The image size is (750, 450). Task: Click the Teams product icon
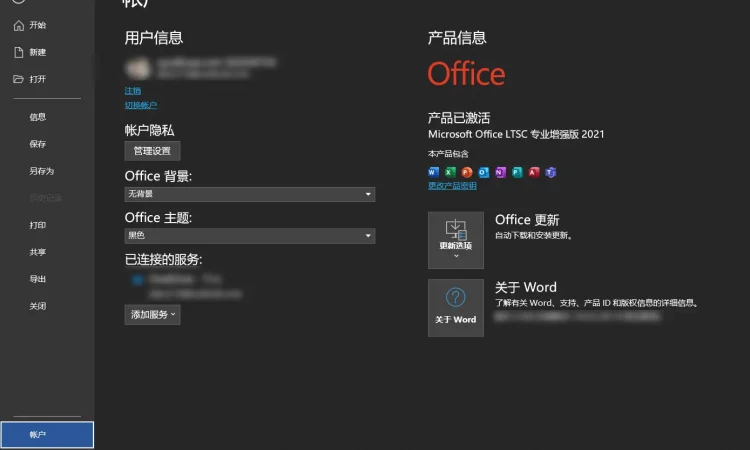pos(551,172)
